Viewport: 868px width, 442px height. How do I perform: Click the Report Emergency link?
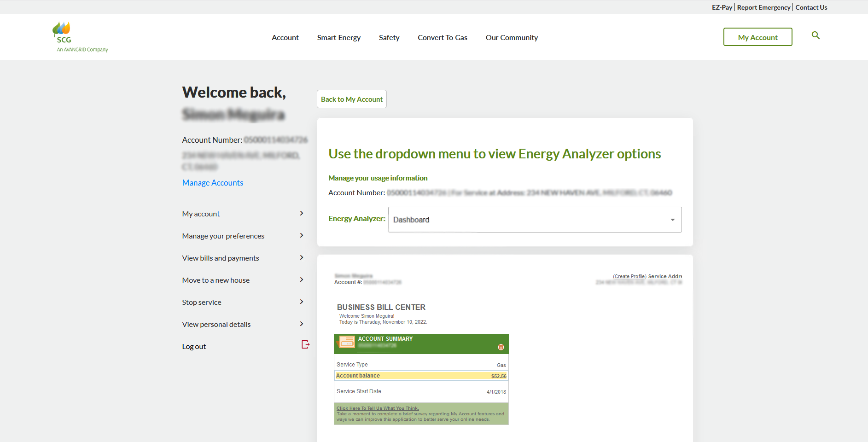(x=763, y=7)
